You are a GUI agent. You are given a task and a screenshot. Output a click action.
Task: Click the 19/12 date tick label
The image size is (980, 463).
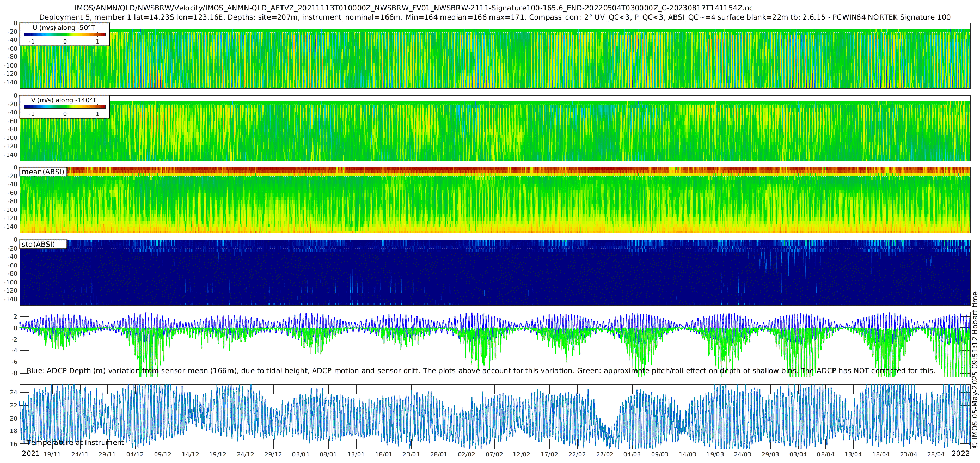pos(218,454)
